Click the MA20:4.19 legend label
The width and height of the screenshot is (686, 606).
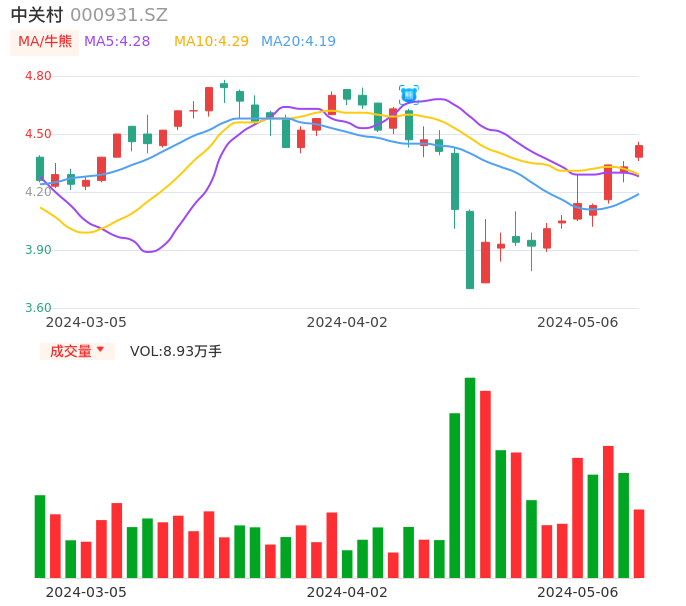click(298, 42)
